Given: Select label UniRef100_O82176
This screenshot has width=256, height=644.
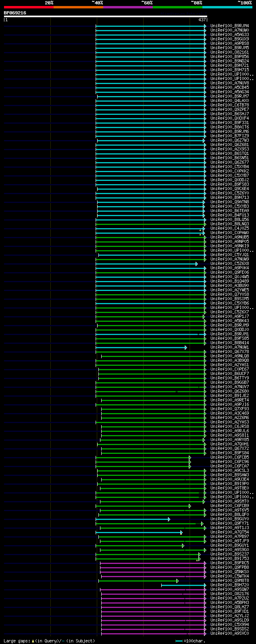Looking at the screenshot, I should 230,594.
